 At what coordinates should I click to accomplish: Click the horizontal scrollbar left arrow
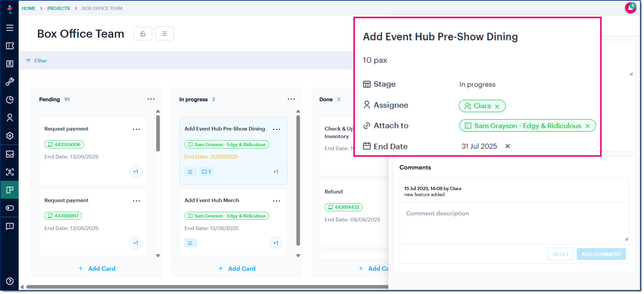pyautogui.click(x=22, y=287)
